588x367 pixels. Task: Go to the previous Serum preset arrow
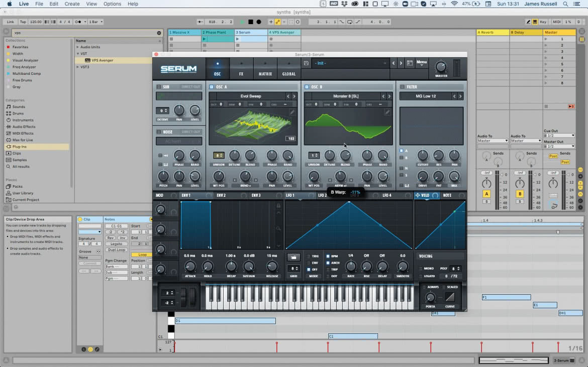pos(394,63)
